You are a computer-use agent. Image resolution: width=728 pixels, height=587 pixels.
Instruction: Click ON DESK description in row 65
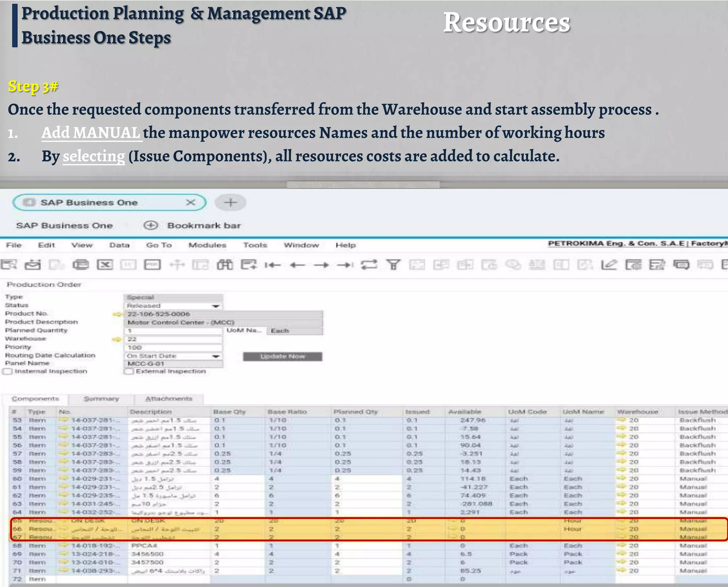169,521
